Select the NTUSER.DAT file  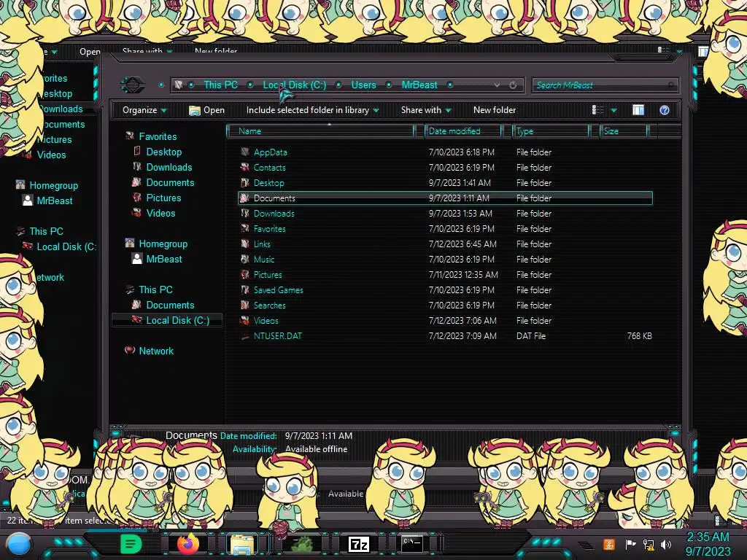[277, 336]
